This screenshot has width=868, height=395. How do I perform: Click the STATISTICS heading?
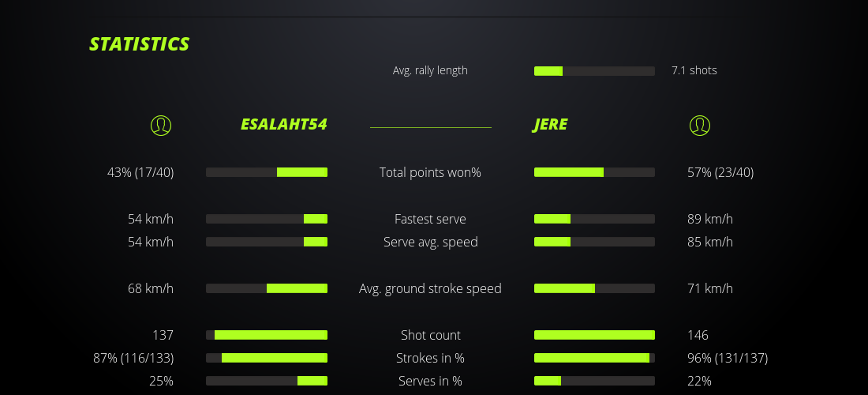(x=140, y=44)
